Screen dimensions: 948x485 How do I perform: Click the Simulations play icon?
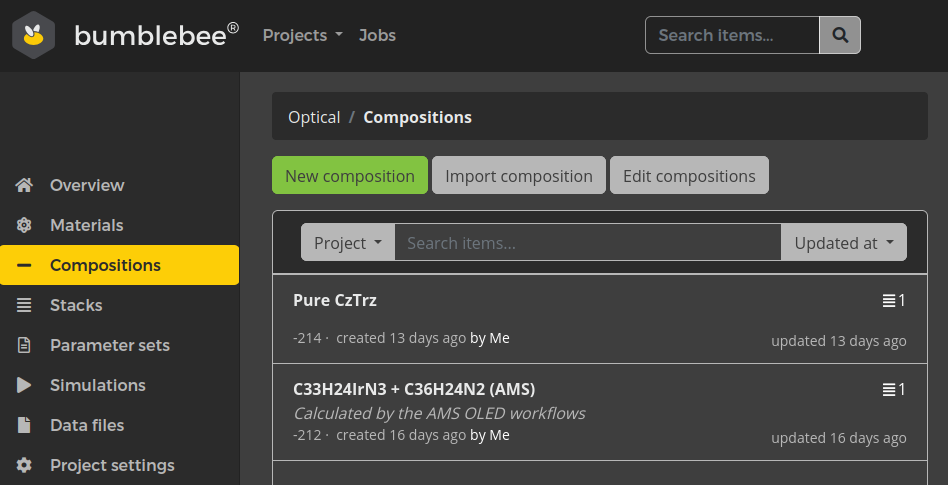pos(25,385)
